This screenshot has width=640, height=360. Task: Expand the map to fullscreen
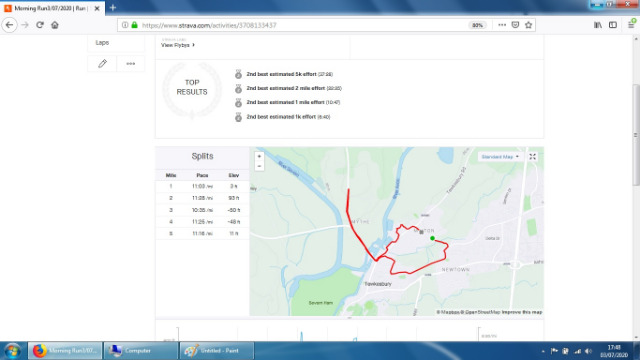coord(532,157)
